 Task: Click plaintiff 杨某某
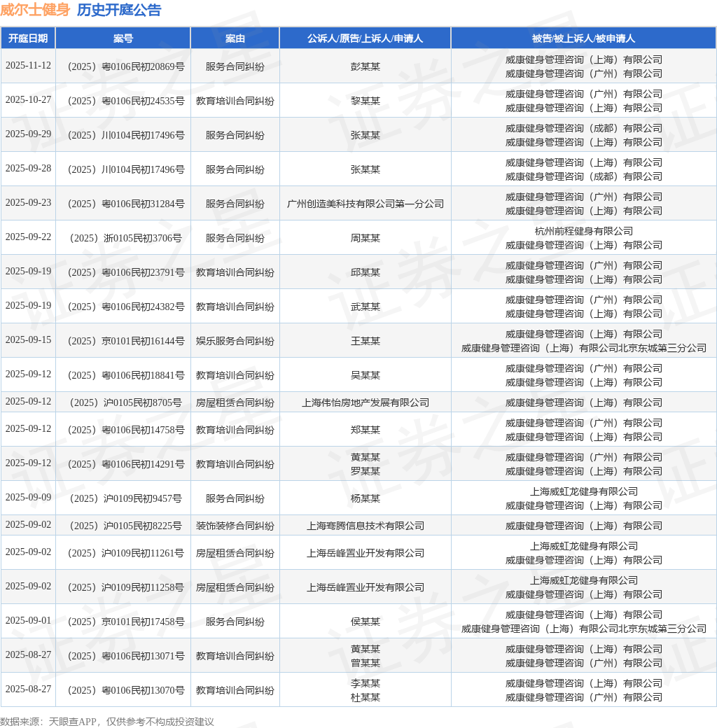(366, 498)
